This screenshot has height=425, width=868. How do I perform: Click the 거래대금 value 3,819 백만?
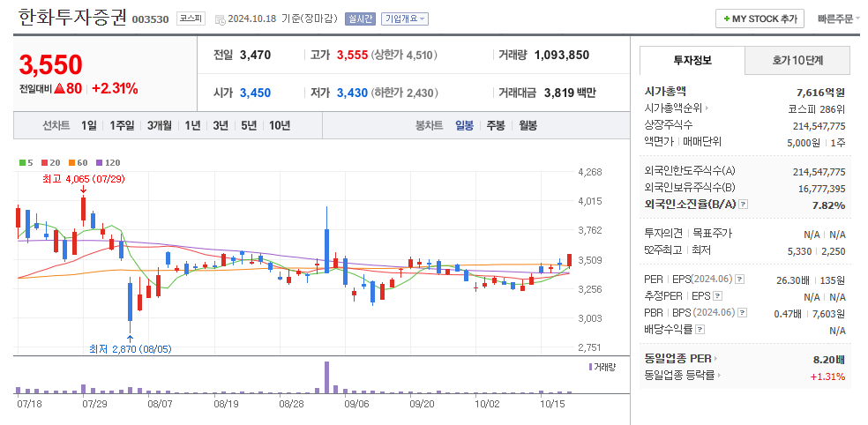pyautogui.click(x=570, y=93)
